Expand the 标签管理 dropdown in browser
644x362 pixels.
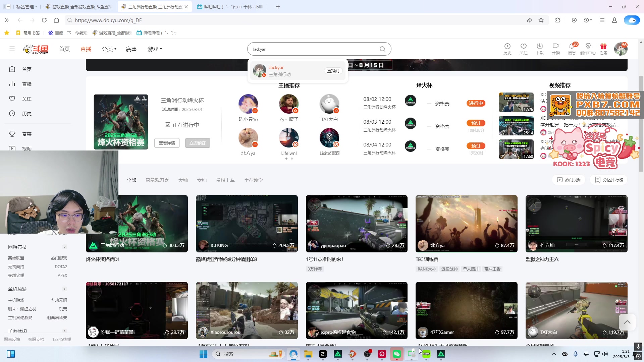pyautogui.click(x=27, y=7)
